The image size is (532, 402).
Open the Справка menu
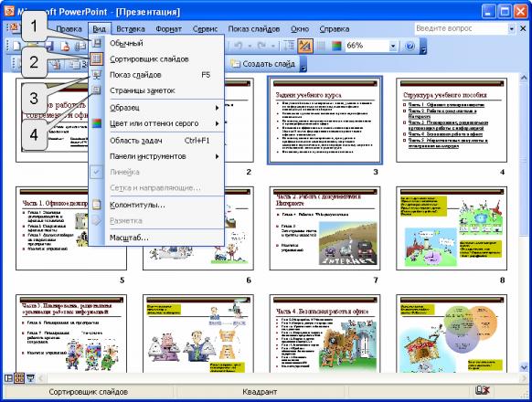pyautogui.click(x=335, y=29)
